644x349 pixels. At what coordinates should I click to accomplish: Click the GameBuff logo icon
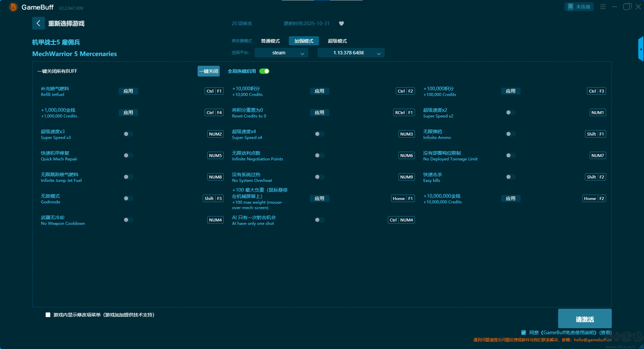(13, 7)
